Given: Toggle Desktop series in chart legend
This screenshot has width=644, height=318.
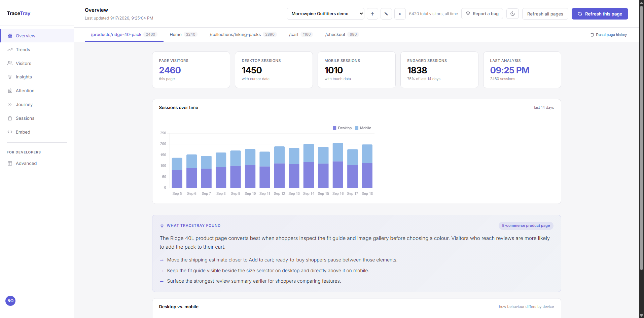Looking at the screenshot, I should coord(342,128).
